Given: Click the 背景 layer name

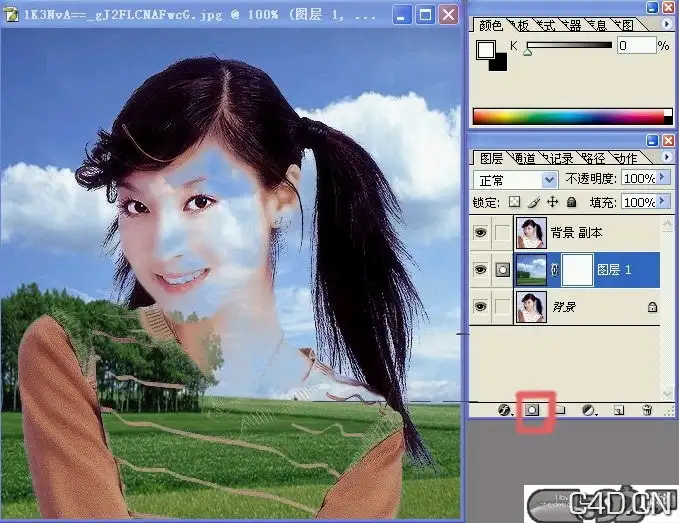Looking at the screenshot, I should point(564,307).
